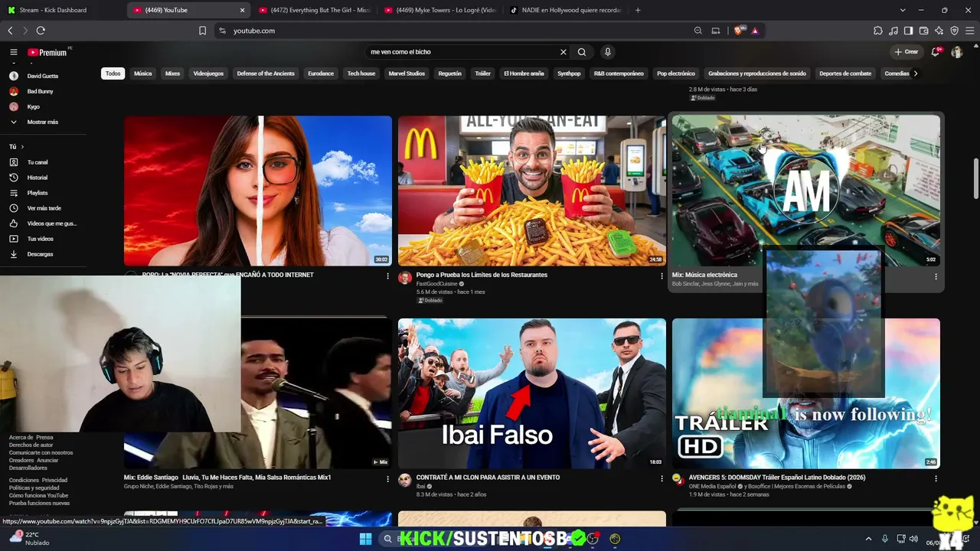Filter by the Música chip
The image size is (980, 551).
click(143, 73)
